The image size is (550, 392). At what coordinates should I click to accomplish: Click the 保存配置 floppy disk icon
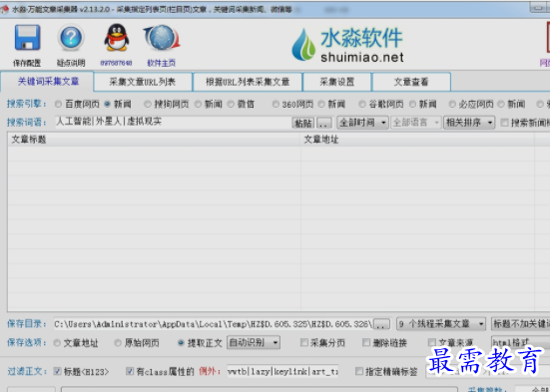coord(27,38)
